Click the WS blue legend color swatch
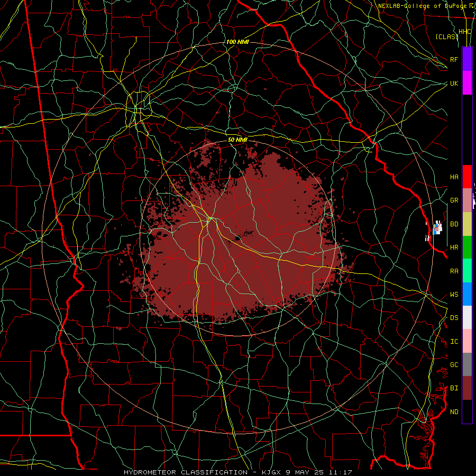The image size is (476, 476). pyautogui.click(x=467, y=294)
